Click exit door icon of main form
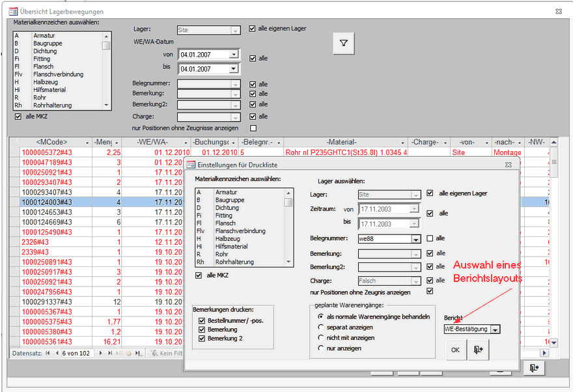Image resolution: width=573 pixels, height=392 pixels. 534,369
